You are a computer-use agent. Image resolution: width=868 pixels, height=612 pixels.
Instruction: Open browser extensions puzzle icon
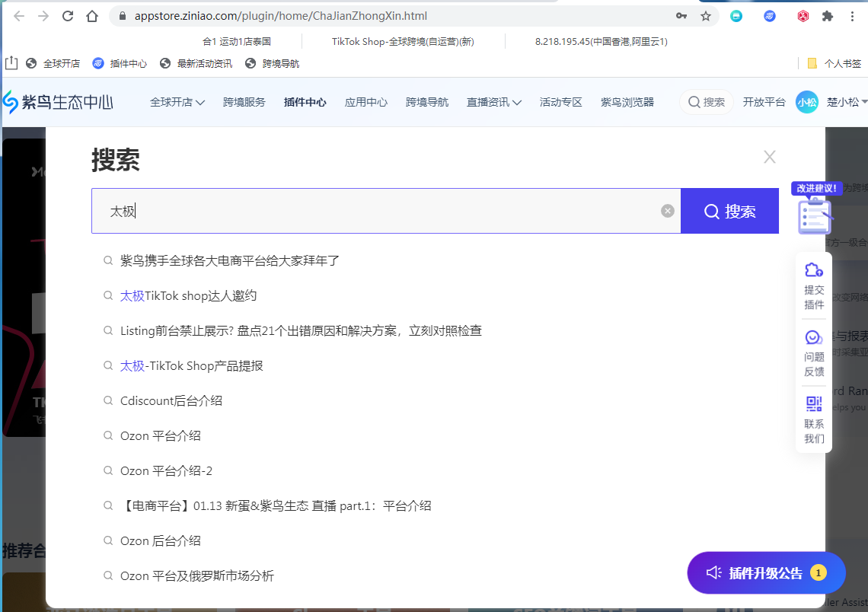(x=828, y=16)
